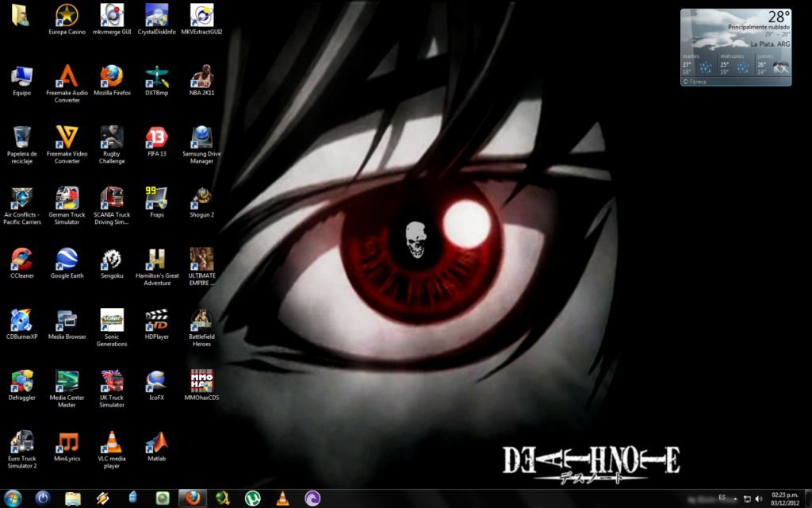Click the Mozilla Firefox desktop shortcut
Image resolution: width=812 pixels, height=508 pixels.
pos(112,81)
